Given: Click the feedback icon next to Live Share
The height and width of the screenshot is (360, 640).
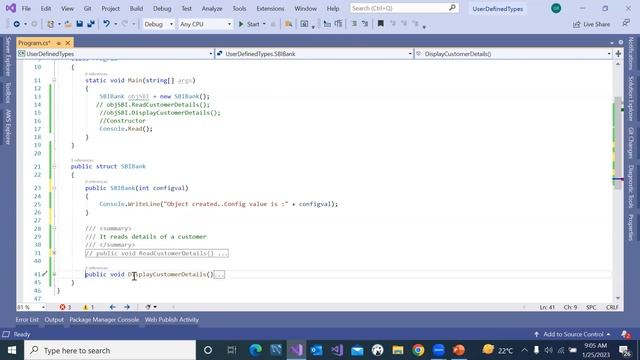Looking at the screenshot, I should (x=626, y=24).
